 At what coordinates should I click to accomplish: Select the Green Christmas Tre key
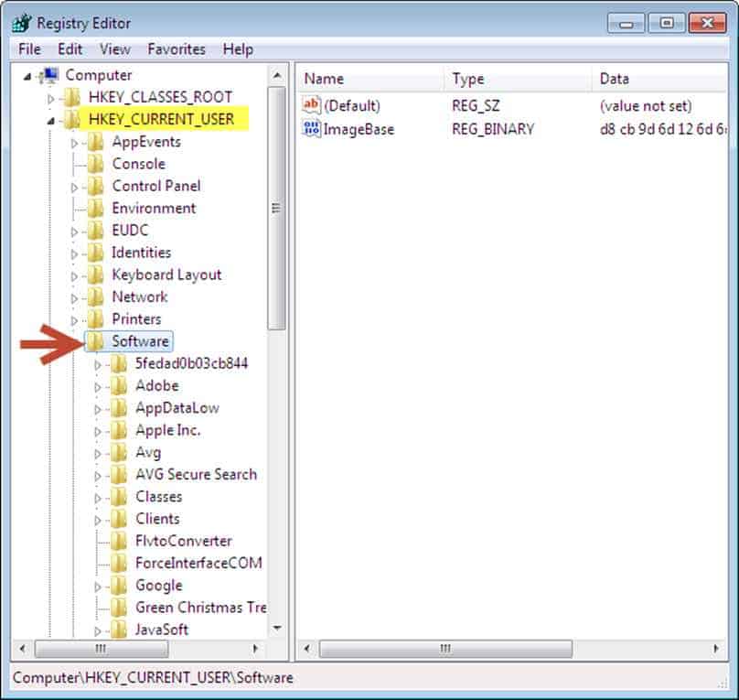click(x=201, y=608)
